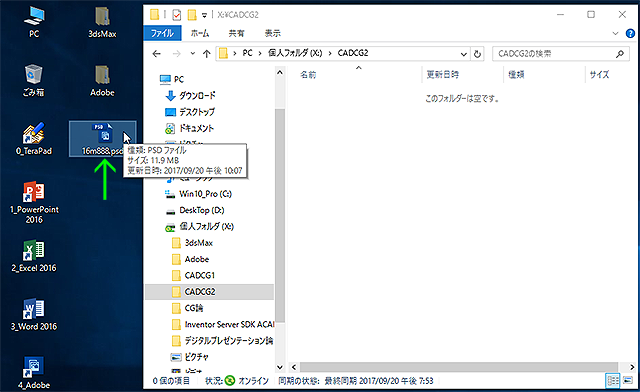The height and width of the screenshot is (392, 640).
Task: Click the horizontal scrollbar right arrow
Action: (632, 367)
